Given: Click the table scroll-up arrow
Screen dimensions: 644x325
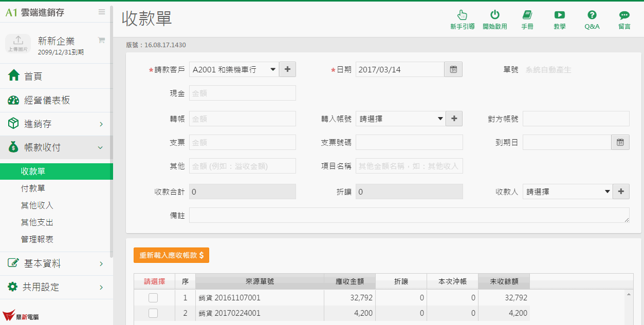Looking at the screenshot, I should 628,294.
